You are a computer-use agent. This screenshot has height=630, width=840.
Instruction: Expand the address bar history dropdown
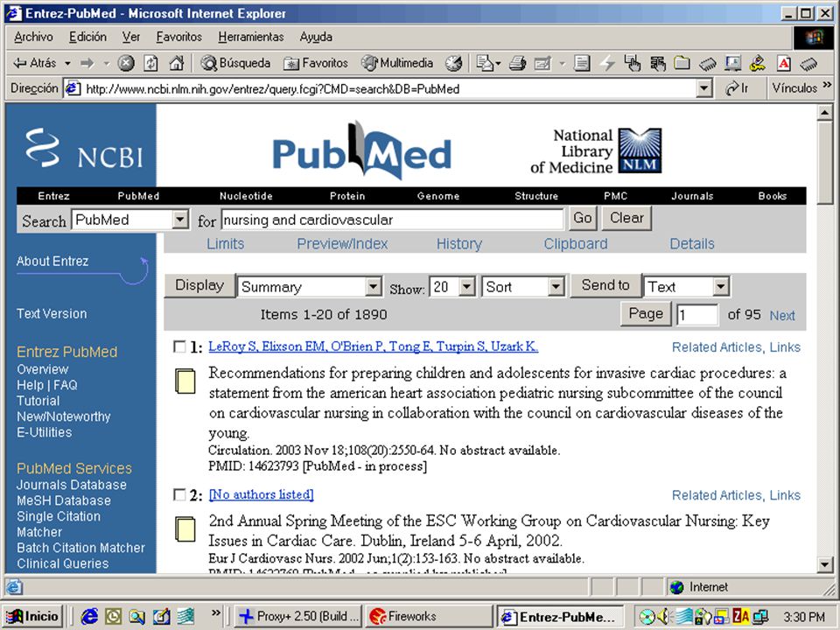[x=704, y=88]
